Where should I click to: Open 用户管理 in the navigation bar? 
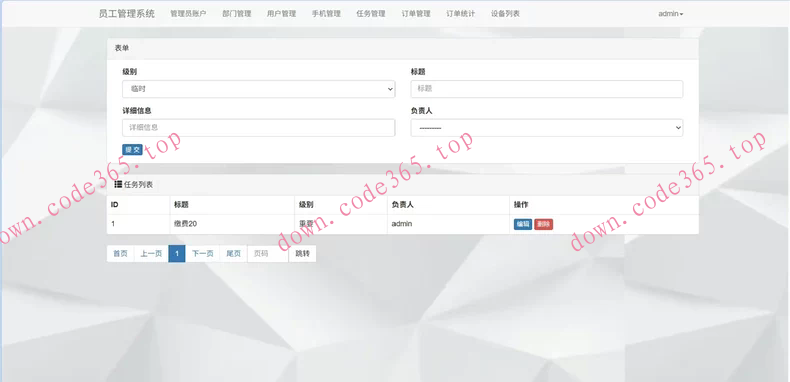[x=282, y=14]
